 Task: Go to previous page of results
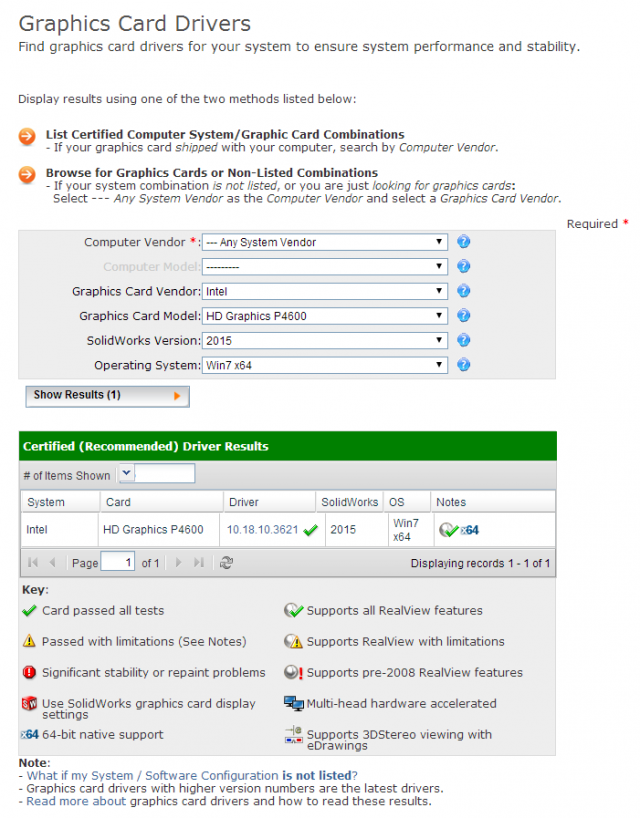pos(52,563)
